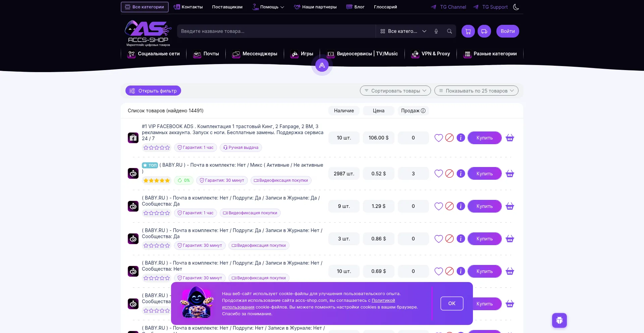Open the Поставщикам menu item
Viewport: 644px width, 333px height.
click(227, 7)
